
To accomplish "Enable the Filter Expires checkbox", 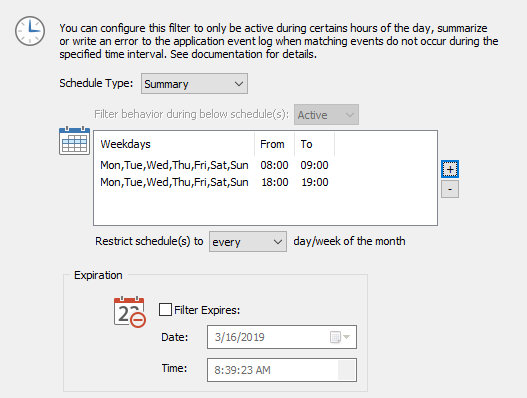I will (x=165, y=310).
